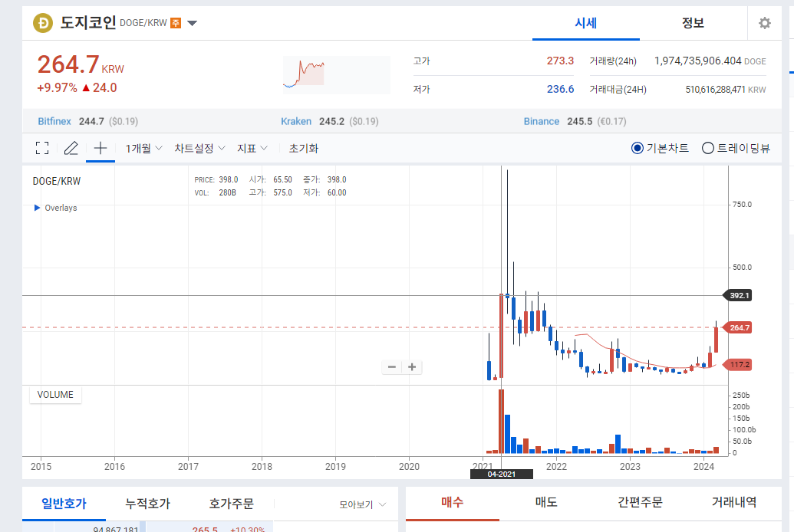The image size is (794, 532).
Task: Click the 도지코인 title text
Action: pos(88,23)
